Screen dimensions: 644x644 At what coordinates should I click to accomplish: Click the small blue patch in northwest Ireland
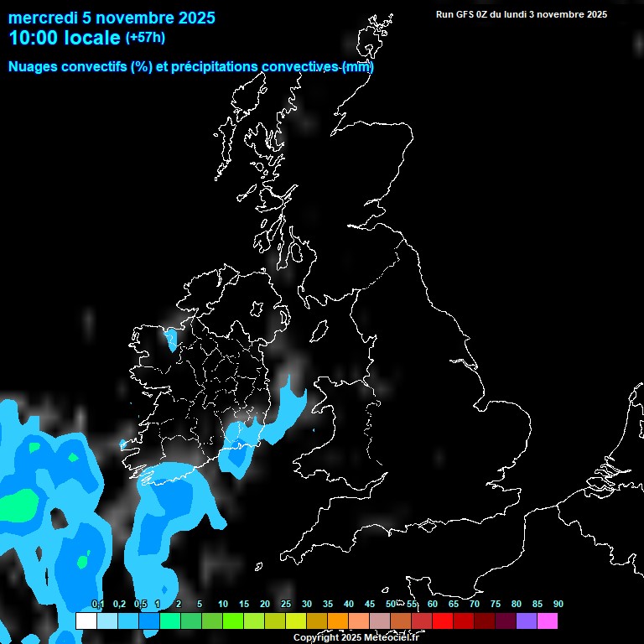[171, 340]
